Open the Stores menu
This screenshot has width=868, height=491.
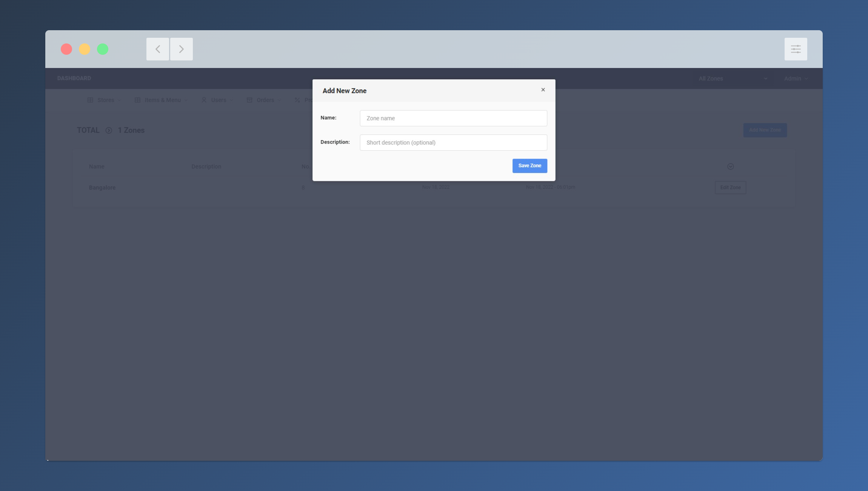104,100
